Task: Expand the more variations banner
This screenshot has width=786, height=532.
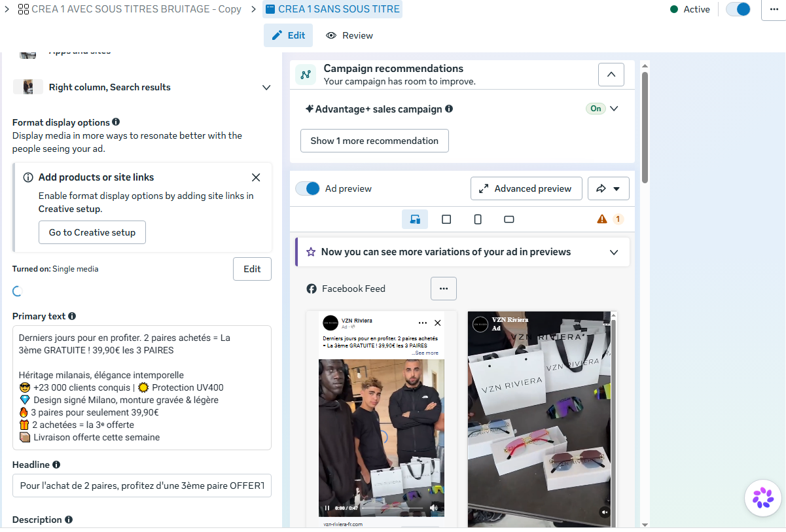Action: pyautogui.click(x=614, y=252)
